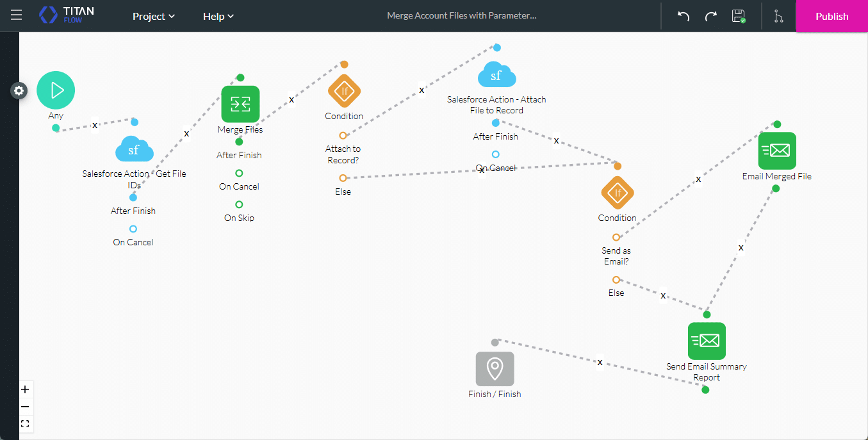
Task: Select the Salesforce Get File IDs cloud node
Action: (134, 150)
